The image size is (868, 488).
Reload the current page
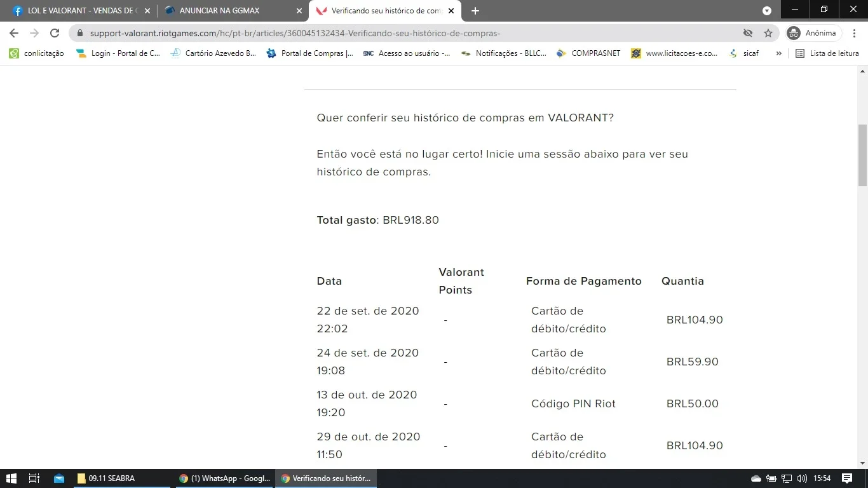55,33
